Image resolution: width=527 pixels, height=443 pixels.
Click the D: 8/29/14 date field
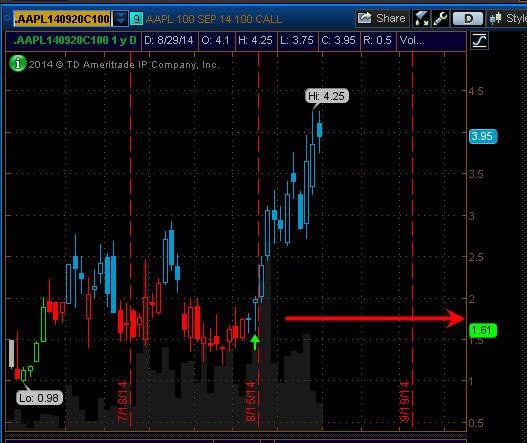(169, 41)
